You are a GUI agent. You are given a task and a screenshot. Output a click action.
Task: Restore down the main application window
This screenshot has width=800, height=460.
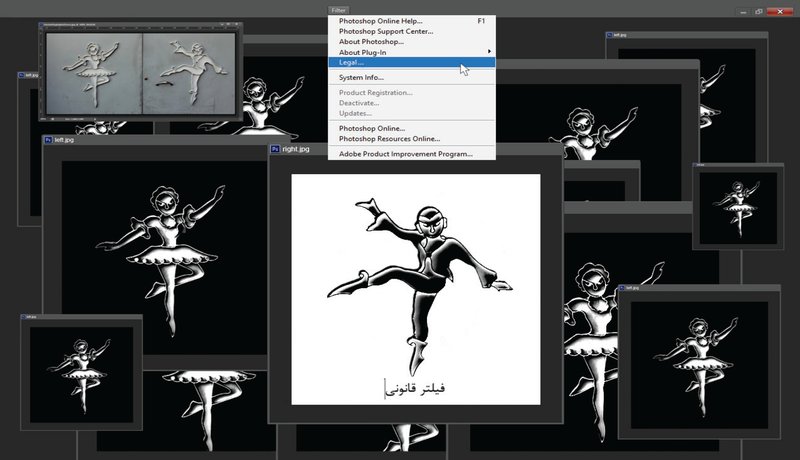[x=759, y=11]
